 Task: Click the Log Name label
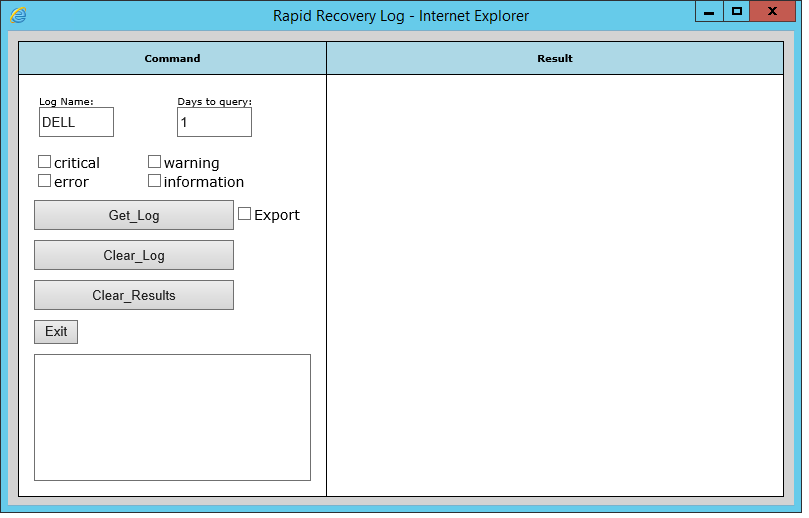tap(67, 102)
